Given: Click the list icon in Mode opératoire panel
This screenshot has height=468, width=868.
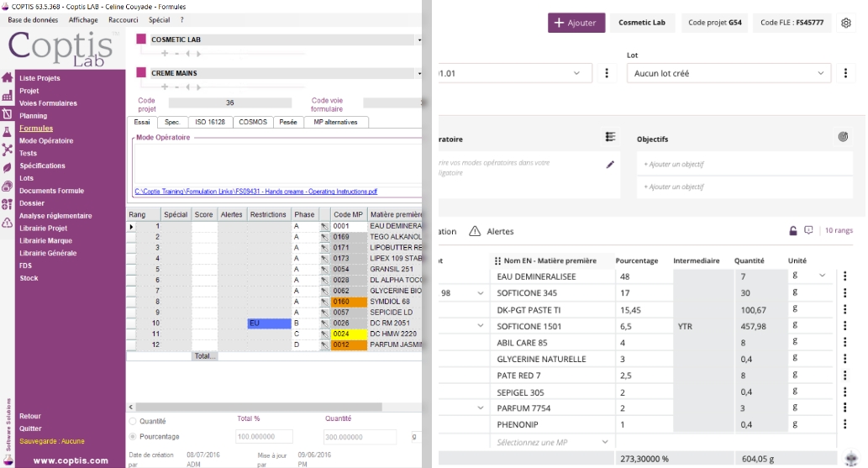Looking at the screenshot, I should coord(610,137).
